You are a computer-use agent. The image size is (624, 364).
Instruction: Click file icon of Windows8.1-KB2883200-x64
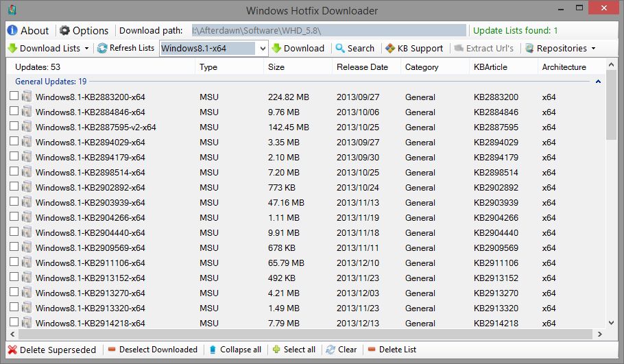[x=27, y=97]
